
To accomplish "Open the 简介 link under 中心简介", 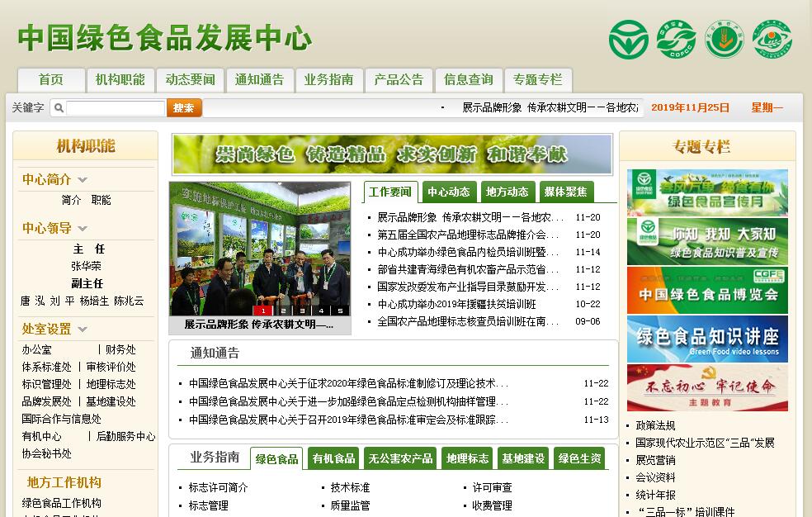I will (71, 200).
